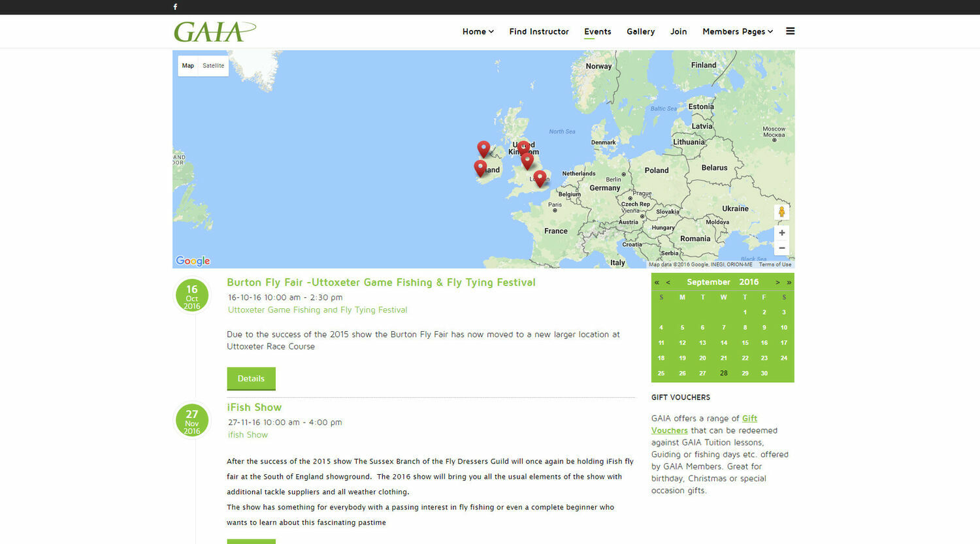This screenshot has height=544, width=980.
Task: Open Burton Fly Fair event title
Action: pyautogui.click(x=381, y=283)
